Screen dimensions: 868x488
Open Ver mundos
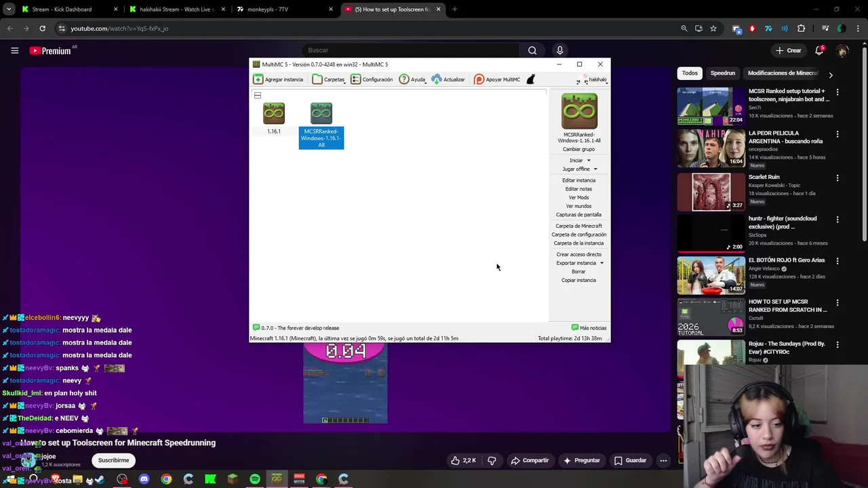[578, 206]
